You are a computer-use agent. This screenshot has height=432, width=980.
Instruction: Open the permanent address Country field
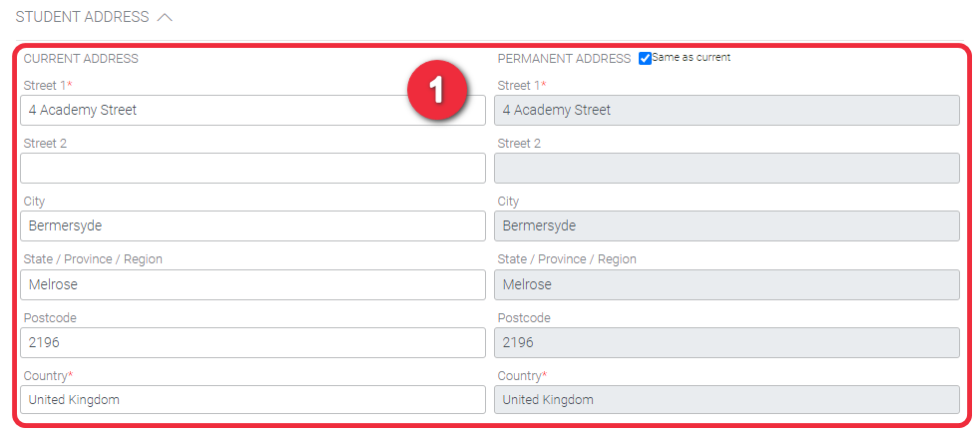pyautogui.click(x=727, y=399)
